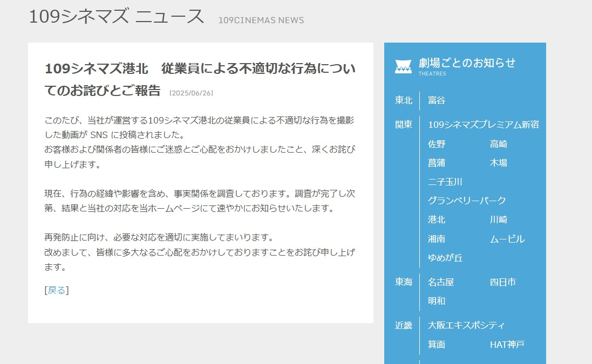
Task: Open the 湘南 theater page
Action: [x=437, y=239]
